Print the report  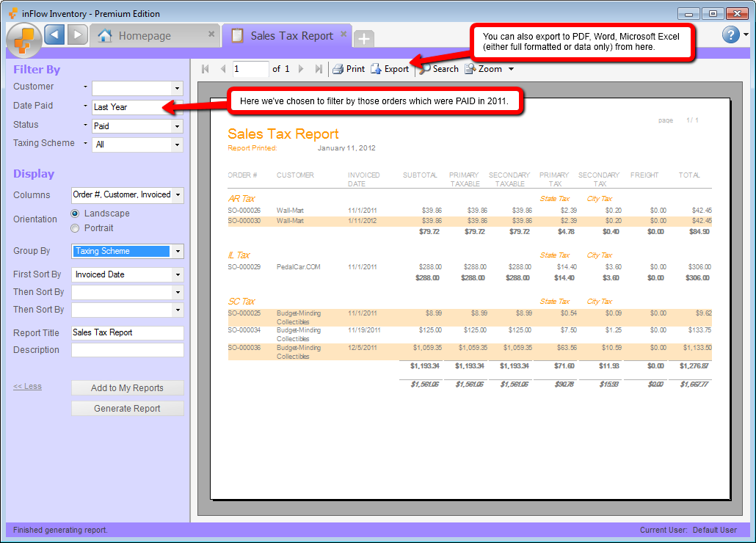click(x=349, y=69)
